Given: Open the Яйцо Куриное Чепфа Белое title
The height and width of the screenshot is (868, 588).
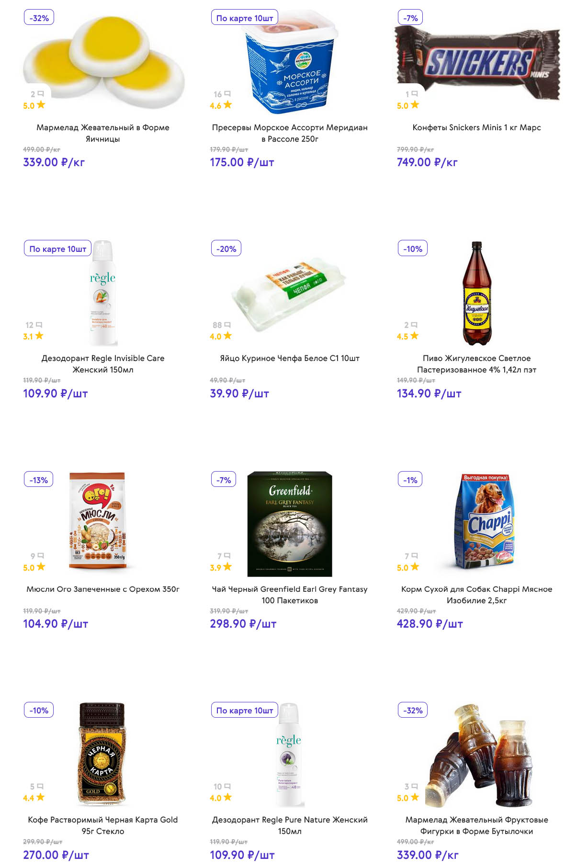Looking at the screenshot, I should [x=290, y=358].
